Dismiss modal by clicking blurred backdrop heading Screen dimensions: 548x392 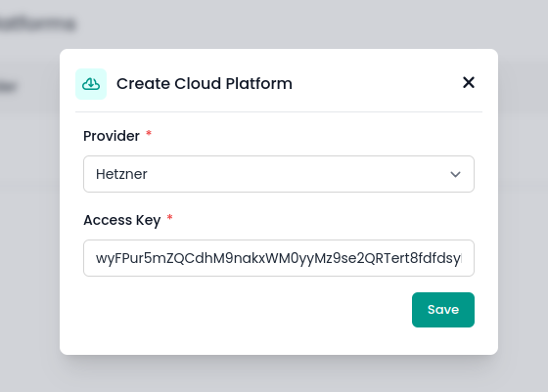click(x=37, y=23)
